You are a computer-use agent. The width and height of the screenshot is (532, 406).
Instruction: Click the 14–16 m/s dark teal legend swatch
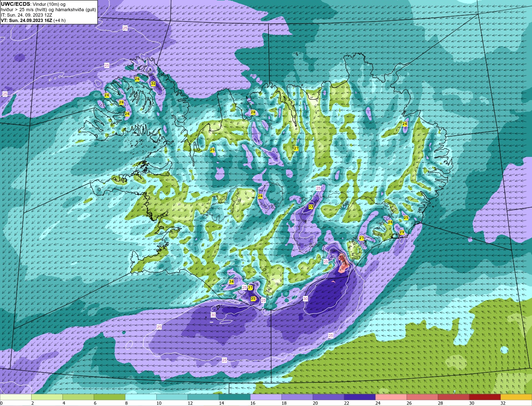235,397
